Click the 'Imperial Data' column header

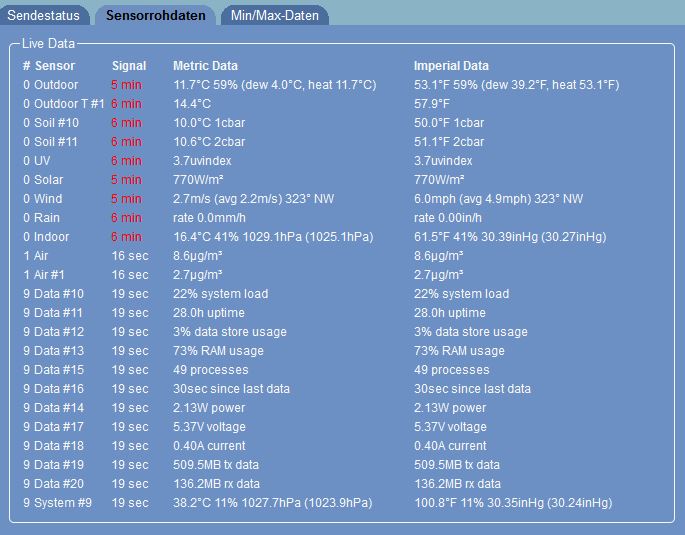pos(451,66)
